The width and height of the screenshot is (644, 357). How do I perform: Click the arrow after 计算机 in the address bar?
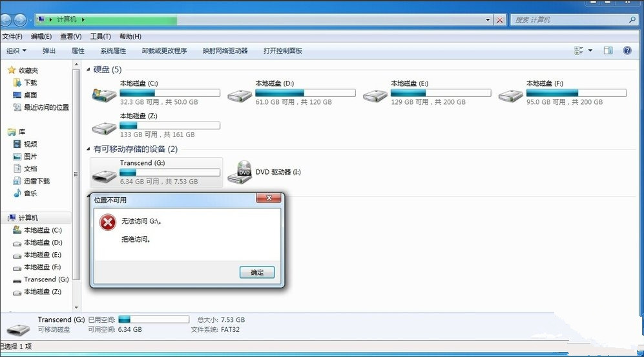[83, 19]
